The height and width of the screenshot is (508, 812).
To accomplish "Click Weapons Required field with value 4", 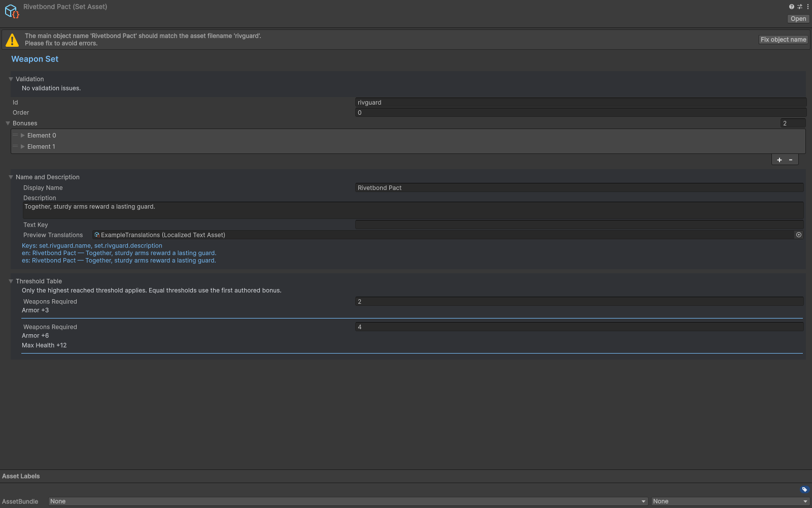I will click(579, 327).
